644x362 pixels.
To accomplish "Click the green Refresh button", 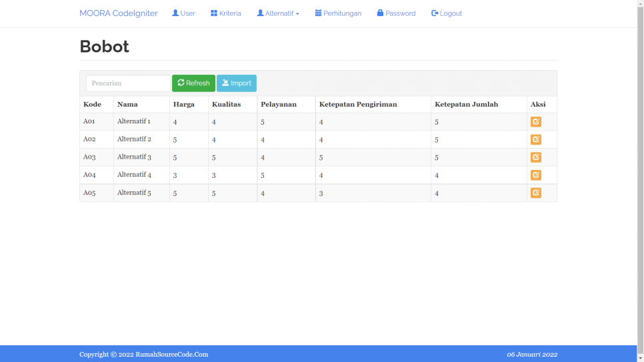I will [193, 83].
